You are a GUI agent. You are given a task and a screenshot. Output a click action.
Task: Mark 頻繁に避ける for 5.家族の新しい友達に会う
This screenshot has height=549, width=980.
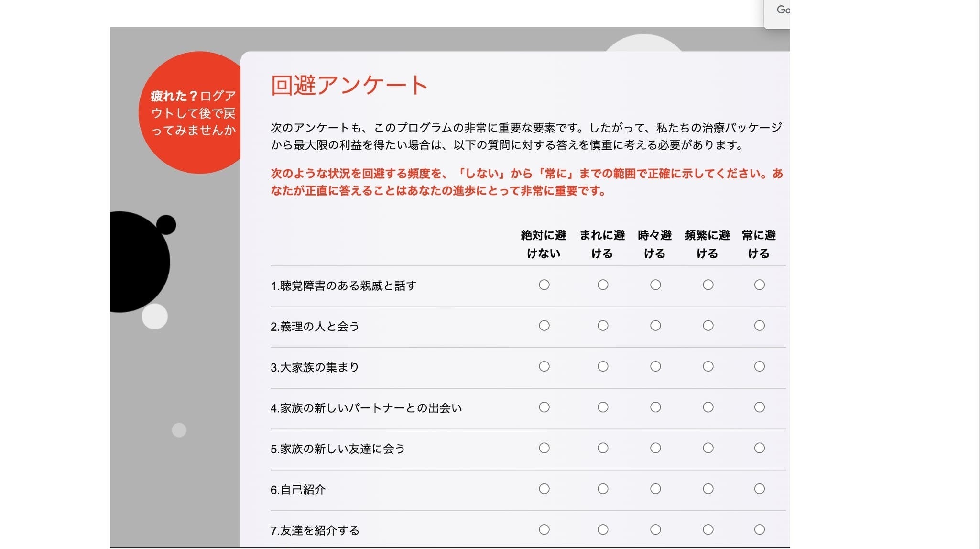(708, 448)
